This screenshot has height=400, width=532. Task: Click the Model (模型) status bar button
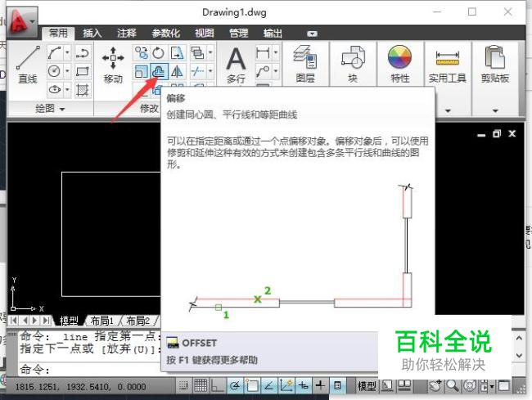click(367, 386)
